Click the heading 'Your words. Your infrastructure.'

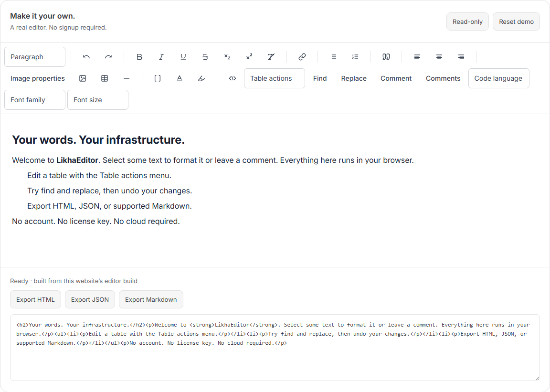pos(98,140)
